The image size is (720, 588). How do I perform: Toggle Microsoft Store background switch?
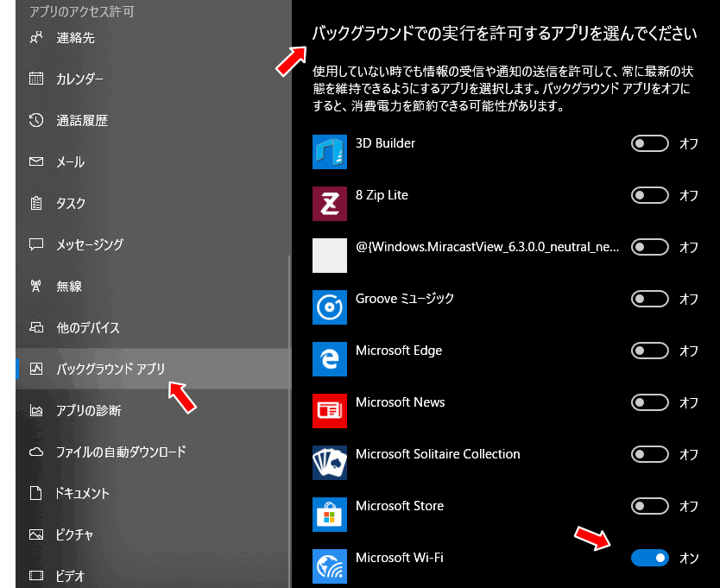tap(649, 506)
